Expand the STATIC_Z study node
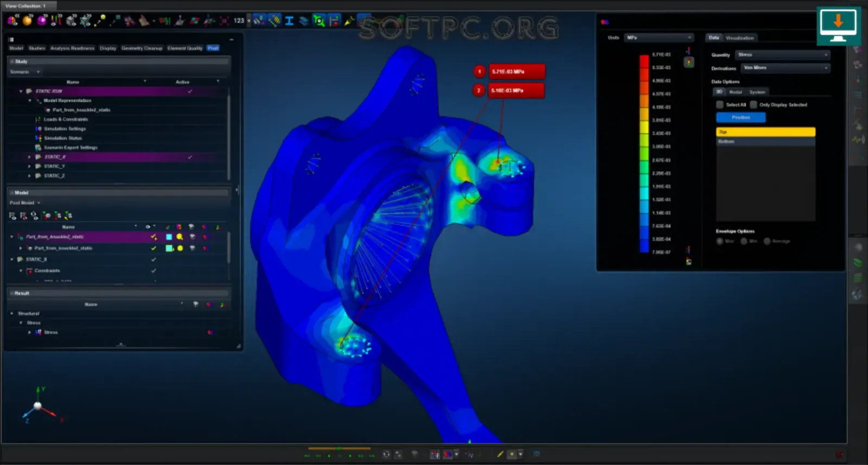Image resolution: width=868 pixels, height=465 pixels. click(29, 176)
